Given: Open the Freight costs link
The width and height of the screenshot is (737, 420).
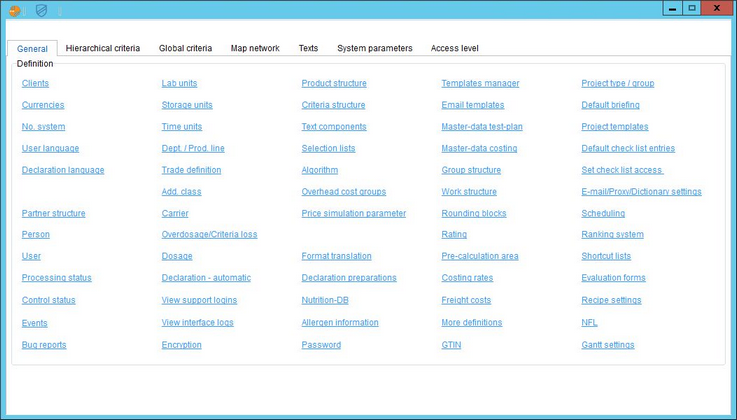Looking at the screenshot, I should (466, 300).
